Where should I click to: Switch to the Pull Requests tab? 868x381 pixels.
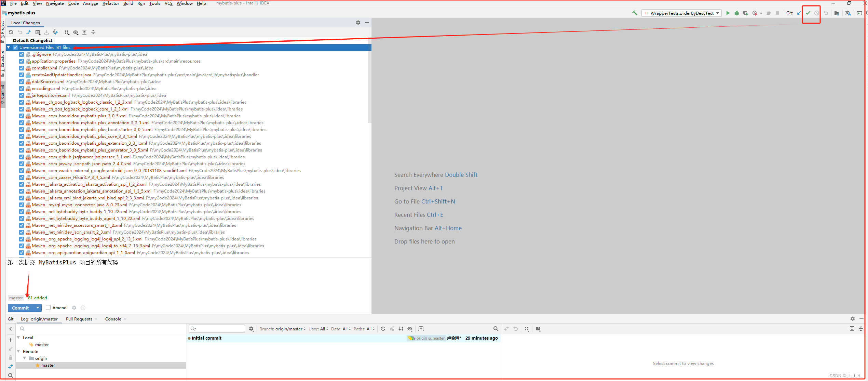point(79,319)
